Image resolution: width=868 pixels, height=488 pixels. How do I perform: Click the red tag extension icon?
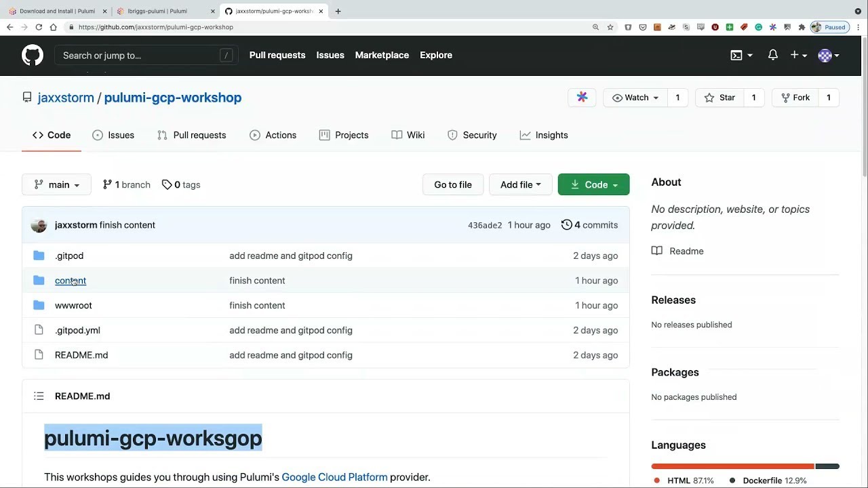coord(744,27)
